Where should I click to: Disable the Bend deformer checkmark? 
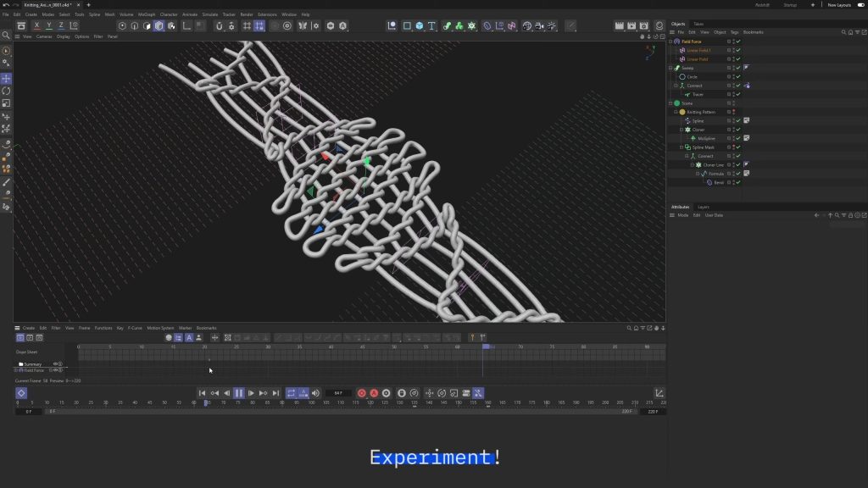point(738,183)
